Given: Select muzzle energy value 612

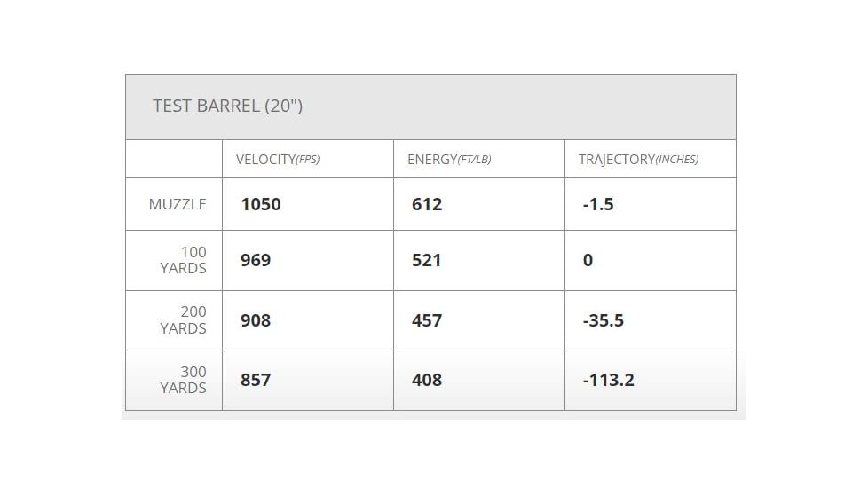Looking at the screenshot, I should coord(427,204).
